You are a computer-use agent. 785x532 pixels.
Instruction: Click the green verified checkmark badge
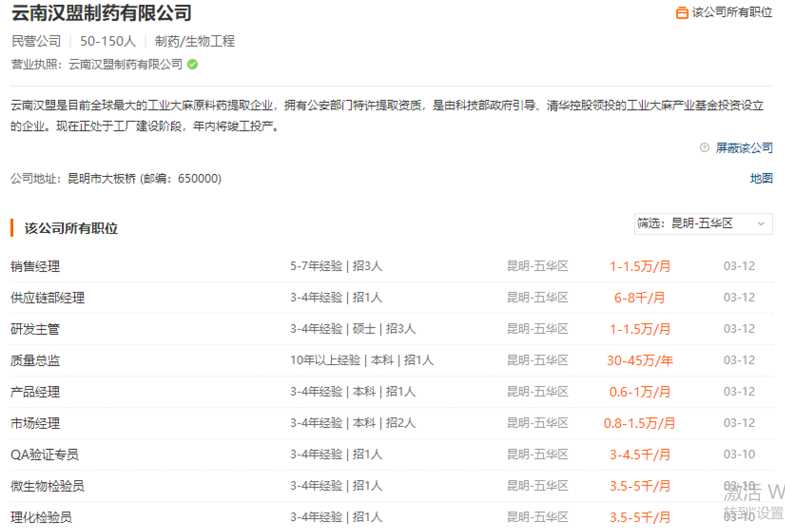pos(193,64)
